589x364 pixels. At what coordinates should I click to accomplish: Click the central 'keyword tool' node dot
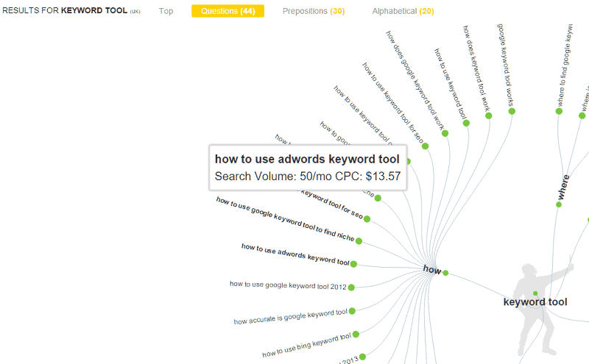(535, 293)
